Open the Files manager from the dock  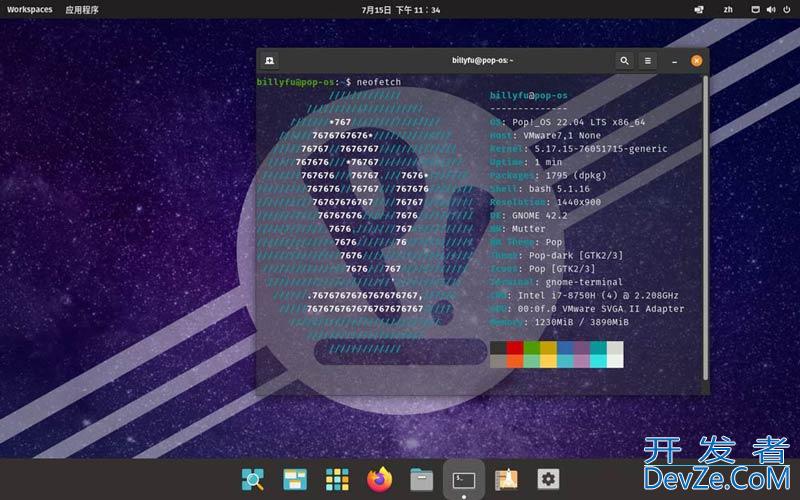421,480
